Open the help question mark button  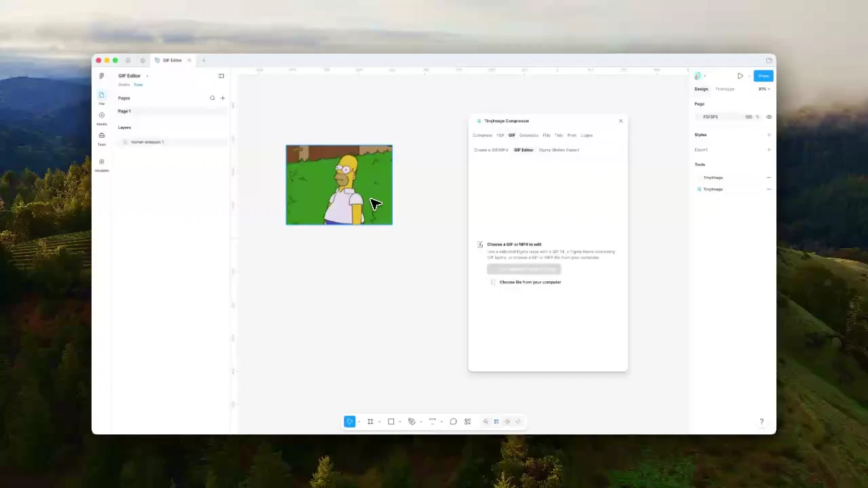[x=762, y=422]
